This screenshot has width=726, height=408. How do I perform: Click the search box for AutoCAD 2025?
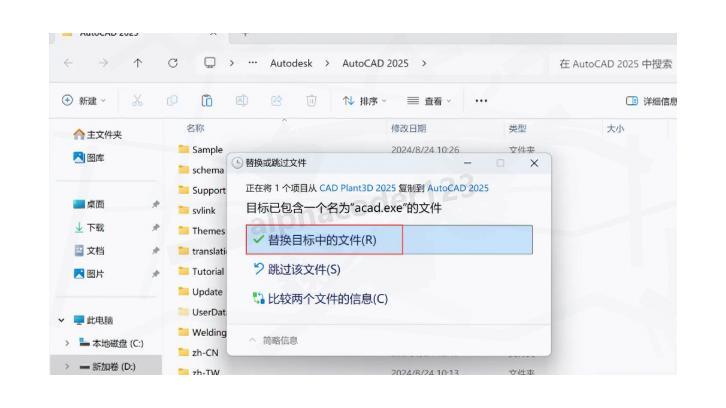pos(615,64)
